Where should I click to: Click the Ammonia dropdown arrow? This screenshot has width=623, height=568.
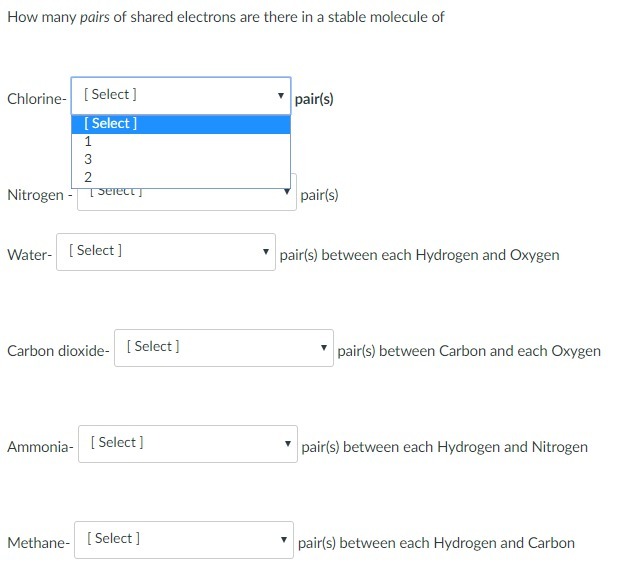pyautogui.click(x=287, y=444)
